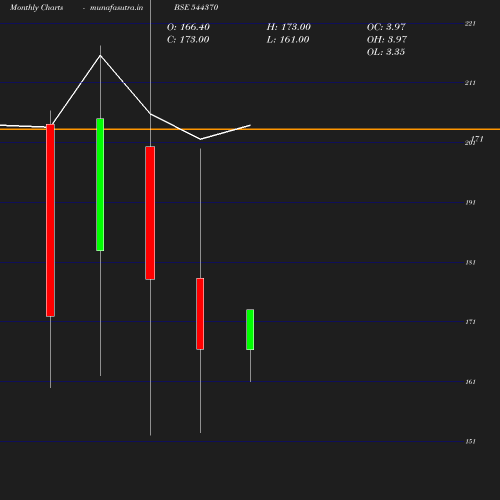The width and height of the screenshot is (500, 500).
Task: Click the munafasutra.in site label
Action: (x=116, y=7)
